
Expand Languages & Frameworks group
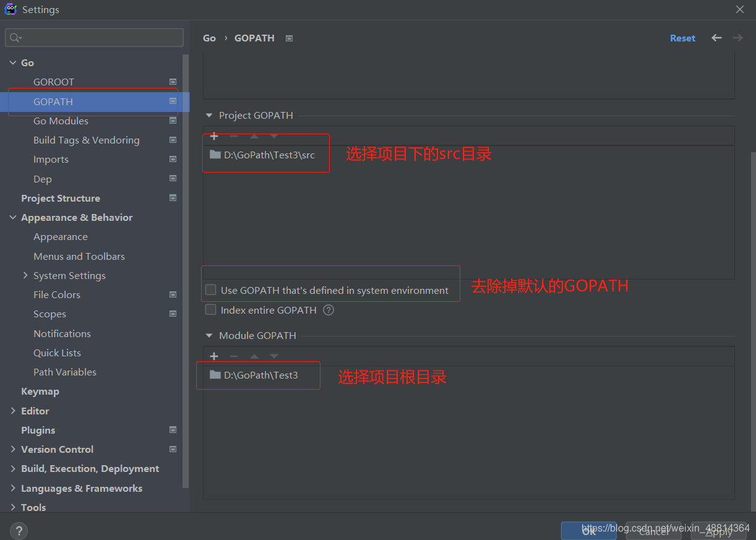[x=13, y=488]
